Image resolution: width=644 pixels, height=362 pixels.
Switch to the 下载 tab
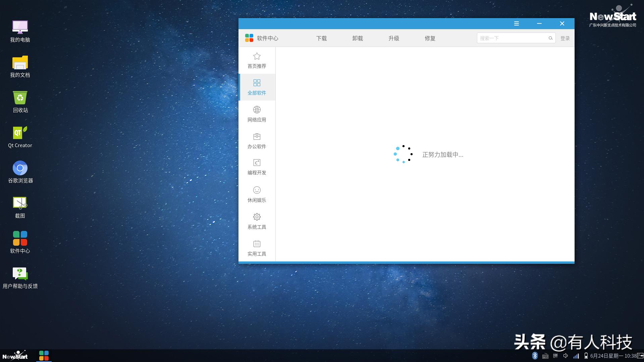pyautogui.click(x=321, y=38)
